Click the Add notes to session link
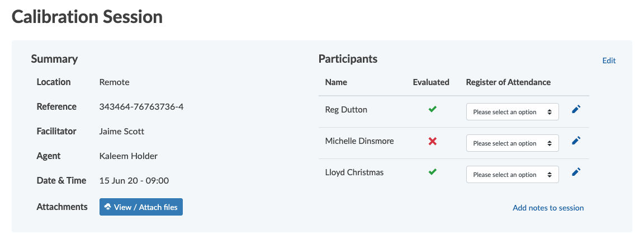Viewport: 644px width, 243px height. 548,208
